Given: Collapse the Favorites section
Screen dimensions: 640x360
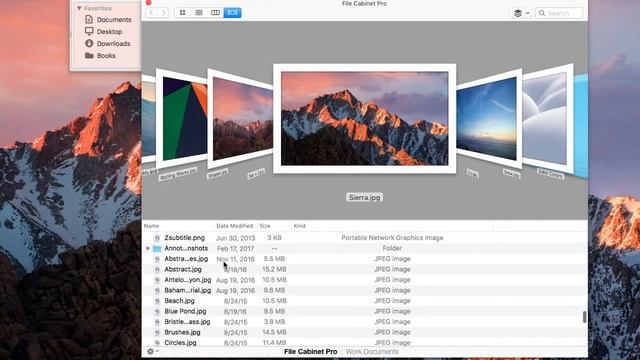Looking at the screenshot, I should click(79, 8).
